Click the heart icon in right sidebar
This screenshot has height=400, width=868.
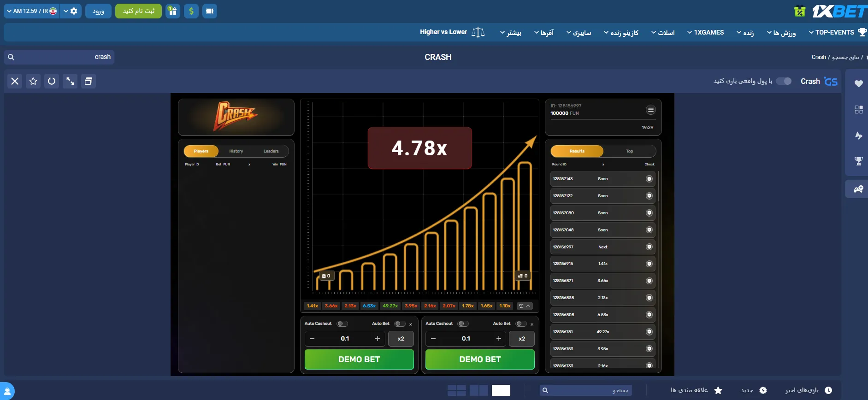858,83
